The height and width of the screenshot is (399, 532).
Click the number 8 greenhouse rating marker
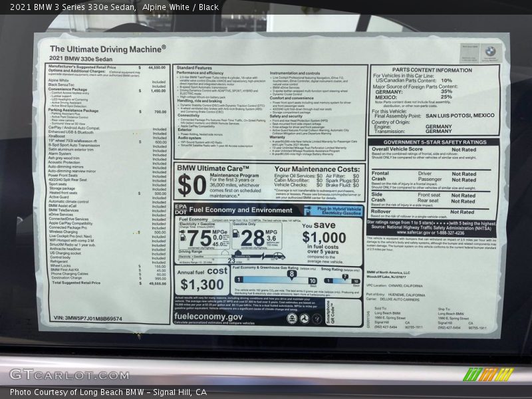[291, 274]
